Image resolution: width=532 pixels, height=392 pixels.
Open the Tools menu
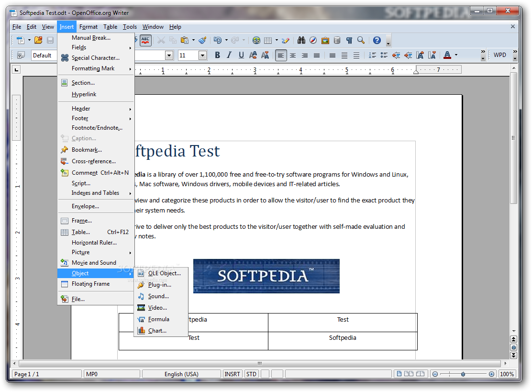tap(130, 27)
